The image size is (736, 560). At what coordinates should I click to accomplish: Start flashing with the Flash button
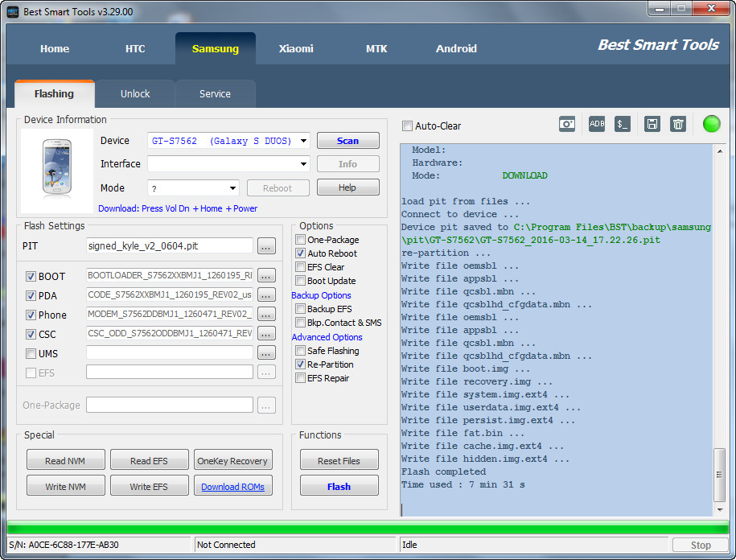coord(339,486)
